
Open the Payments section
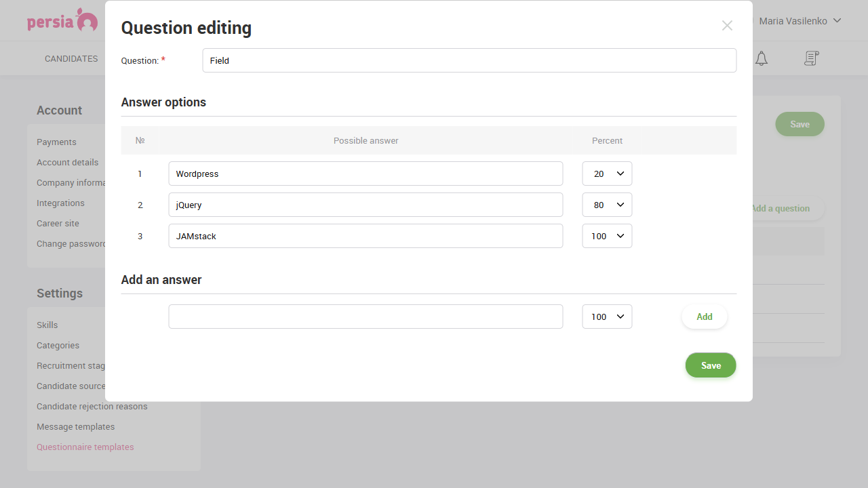click(x=56, y=142)
